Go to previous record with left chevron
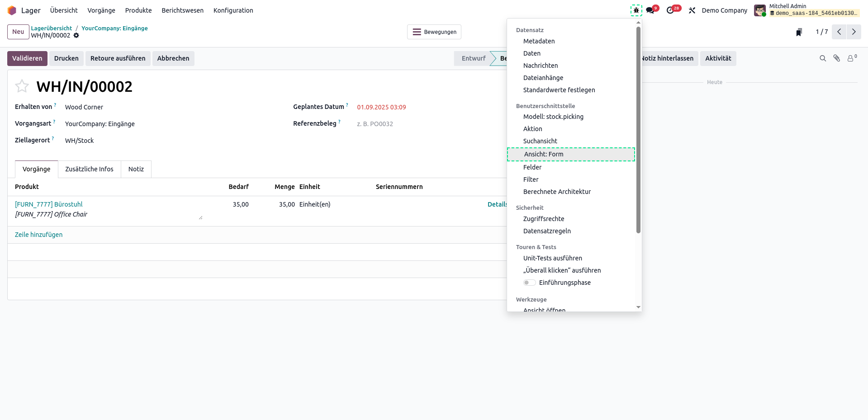Viewport: 868px width, 420px height. pos(839,32)
